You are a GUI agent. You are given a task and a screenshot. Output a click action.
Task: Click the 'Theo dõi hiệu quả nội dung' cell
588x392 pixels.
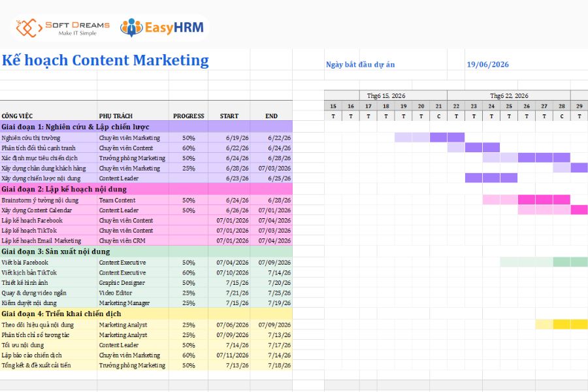[x=48, y=325]
